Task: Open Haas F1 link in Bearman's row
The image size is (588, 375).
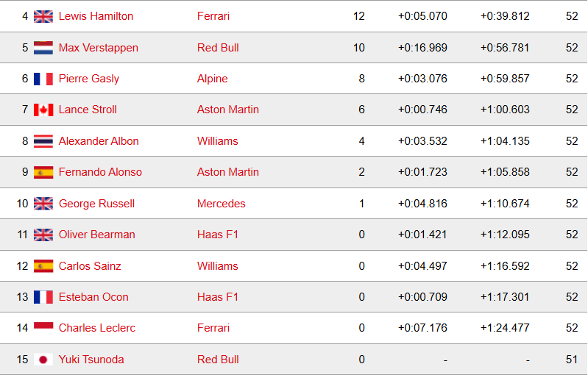Action: (x=218, y=235)
